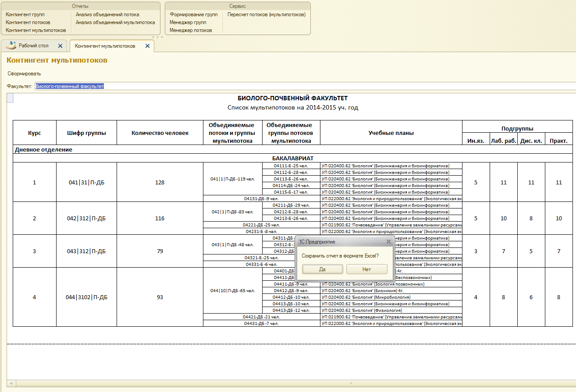Select the group code 044|3102|П-ДБ
The height and width of the screenshot is (392, 576).
(86, 297)
